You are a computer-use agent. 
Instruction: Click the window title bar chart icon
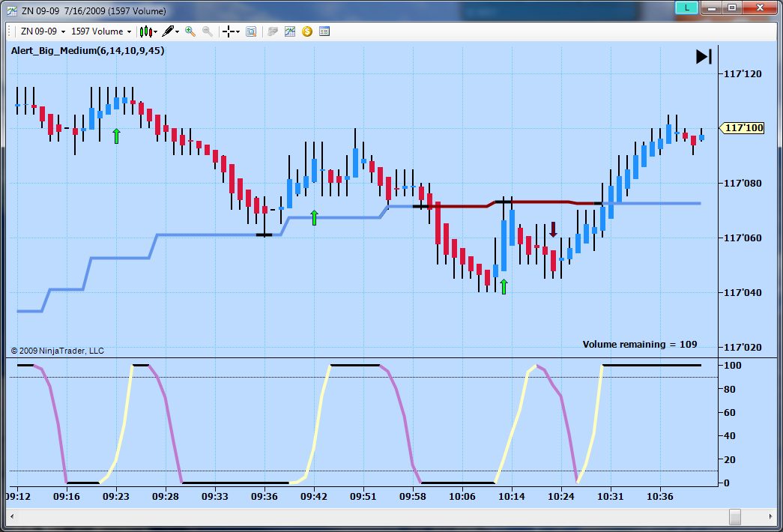tap(12, 10)
